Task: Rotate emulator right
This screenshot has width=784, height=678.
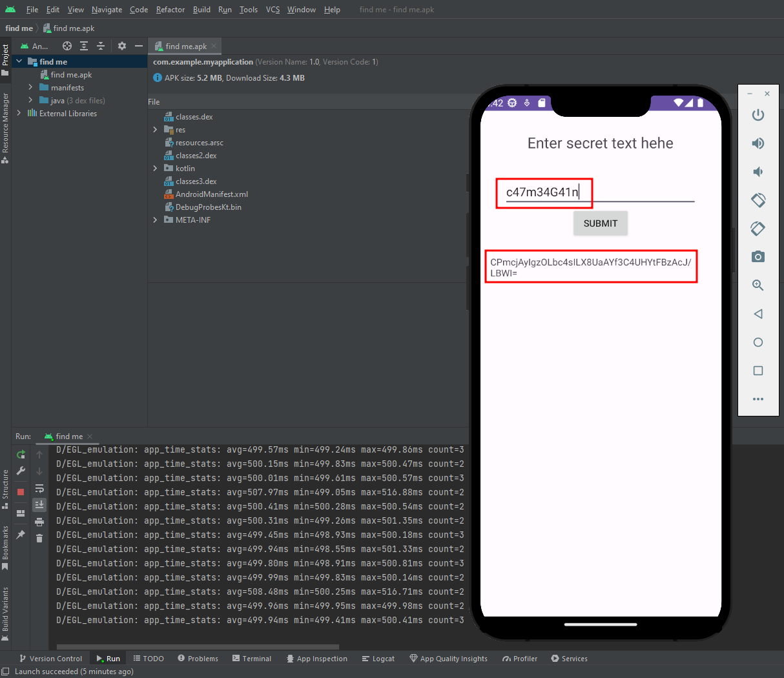Action: pyautogui.click(x=758, y=229)
